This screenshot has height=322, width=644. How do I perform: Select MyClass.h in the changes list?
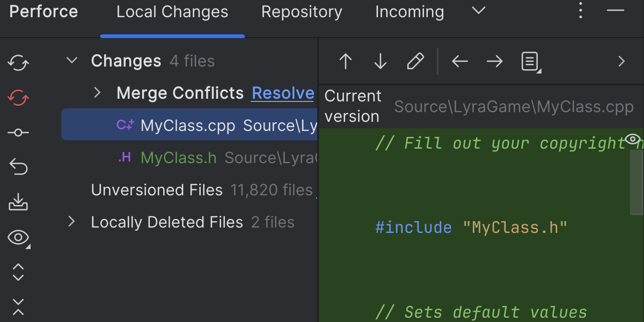(178, 157)
